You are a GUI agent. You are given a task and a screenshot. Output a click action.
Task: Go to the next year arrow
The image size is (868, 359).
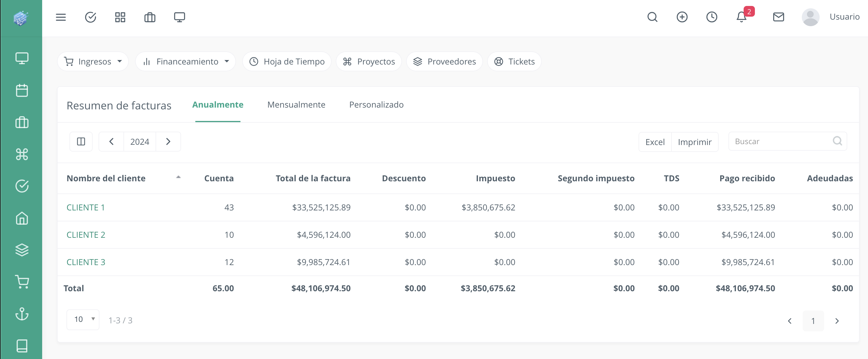[168, 142]
